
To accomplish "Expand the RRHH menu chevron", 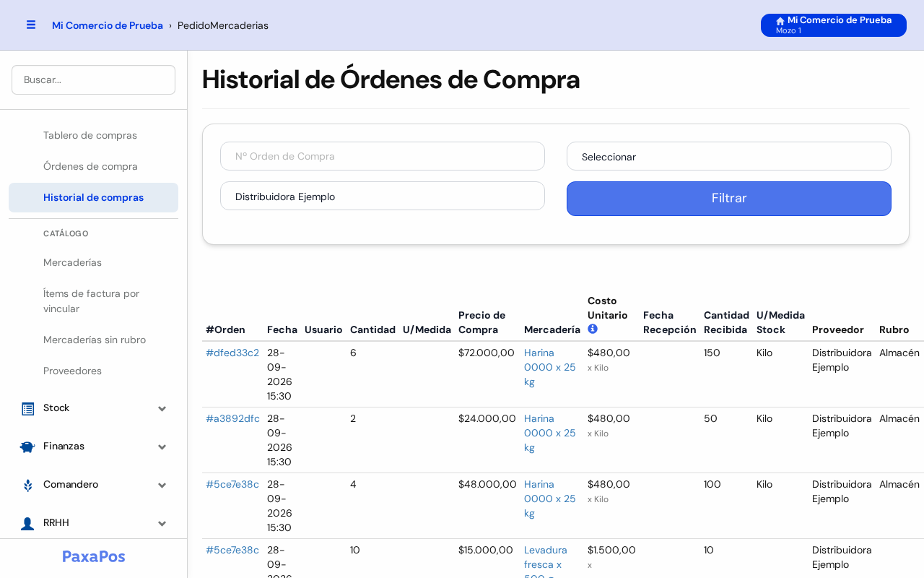I will 162,524.
